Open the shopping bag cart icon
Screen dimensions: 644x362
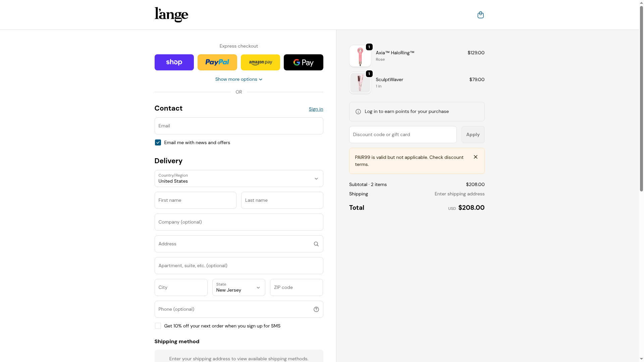coord(480,15)
